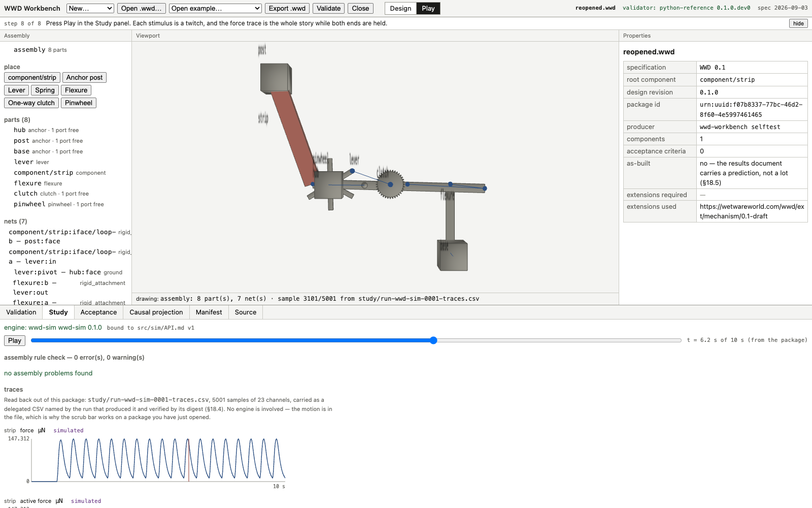The image size is (812, 508).
Task: Click the clutch gear in viewport
Action: click(390, 184)
